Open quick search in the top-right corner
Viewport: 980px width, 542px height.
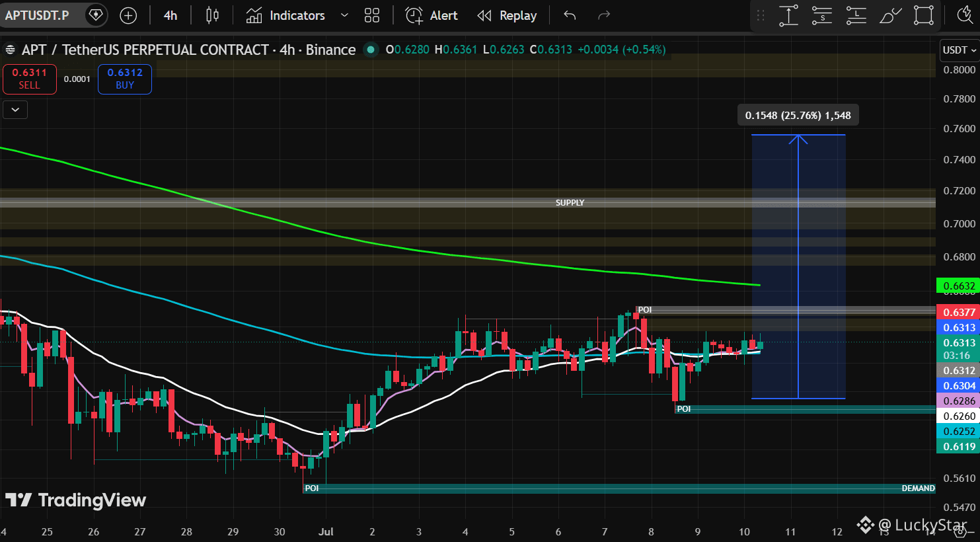pos(965,15)
